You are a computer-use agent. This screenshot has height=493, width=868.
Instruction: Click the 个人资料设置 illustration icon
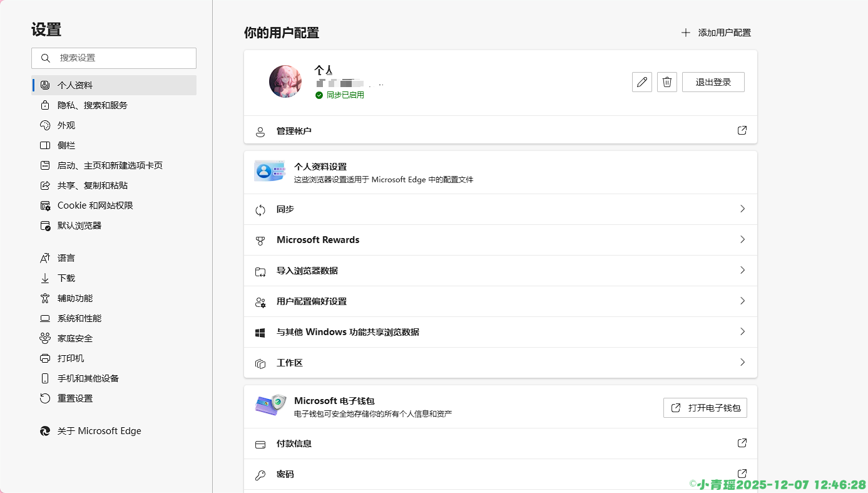click(x=270, y=171)
